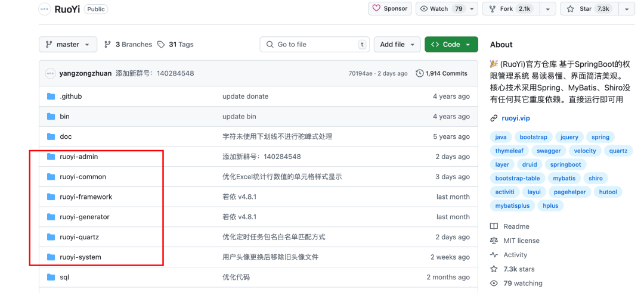
Task: Click the folder icon next to ruoyi-system
Action: [x=51, y=257]
